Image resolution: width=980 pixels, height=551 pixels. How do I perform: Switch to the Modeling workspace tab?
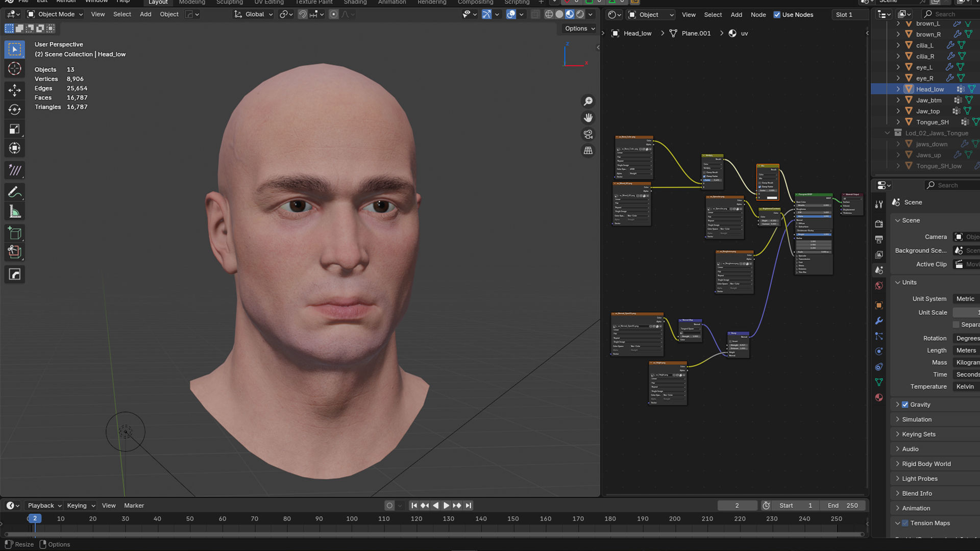tap(192, 3)
